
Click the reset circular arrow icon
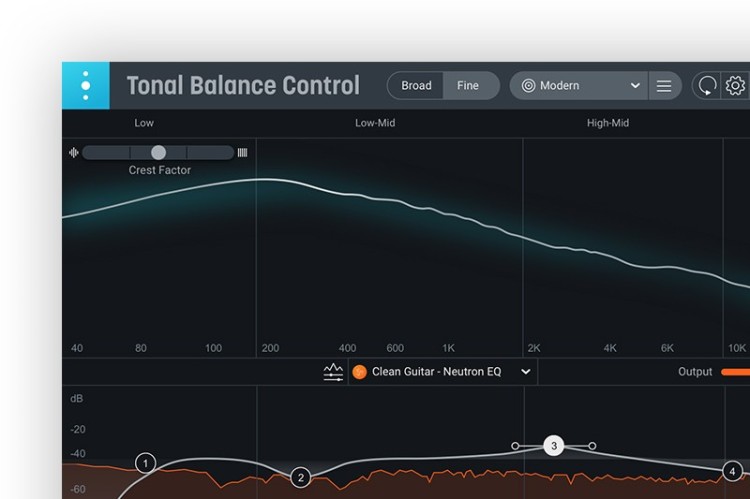(707, 86)
